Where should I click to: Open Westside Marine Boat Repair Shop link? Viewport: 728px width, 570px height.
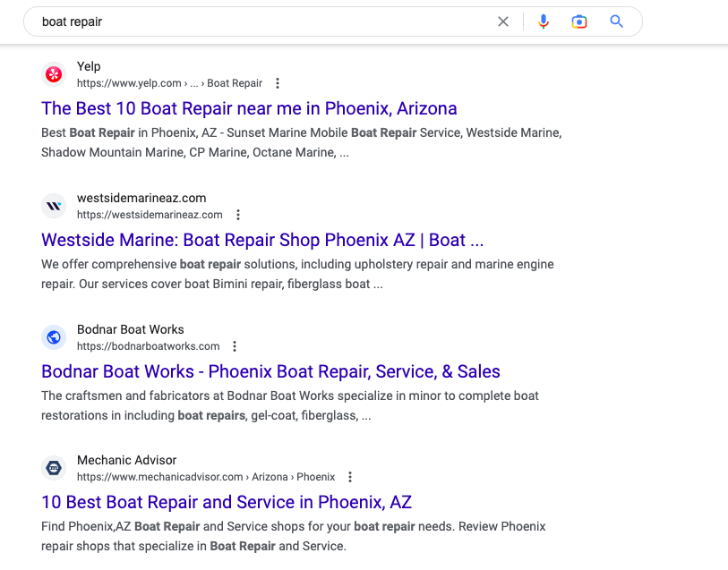click(x=262, y=240)
